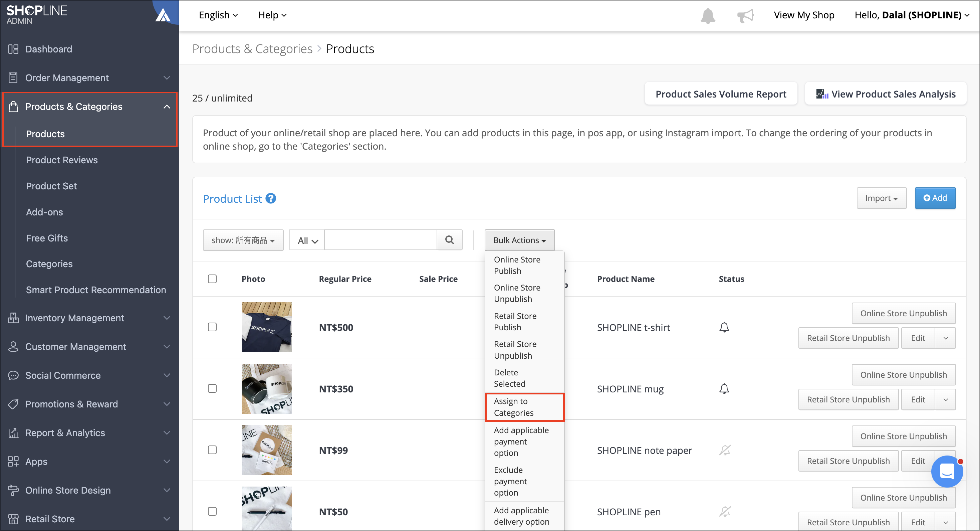Click Online Store Unpublish for SHOPLINE note paper
Screen dimensions: 980x531
pos(904,436)
